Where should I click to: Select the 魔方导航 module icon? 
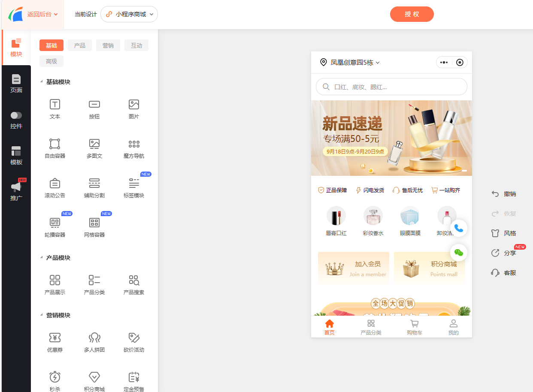click(x=134, y=144)
